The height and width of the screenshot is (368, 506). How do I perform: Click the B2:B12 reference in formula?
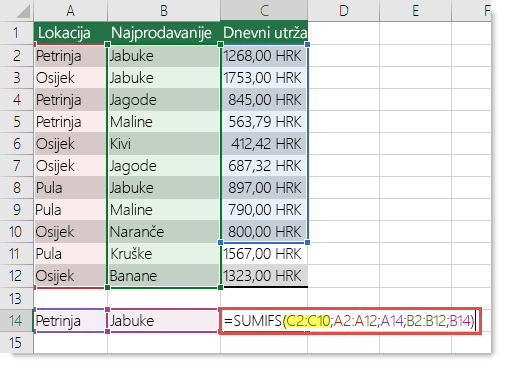point(426,321)
